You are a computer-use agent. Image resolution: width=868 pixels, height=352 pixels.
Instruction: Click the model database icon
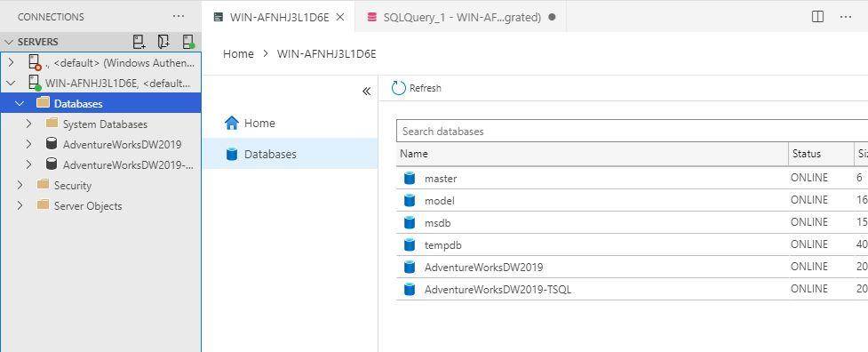click(x=410, y=200)
